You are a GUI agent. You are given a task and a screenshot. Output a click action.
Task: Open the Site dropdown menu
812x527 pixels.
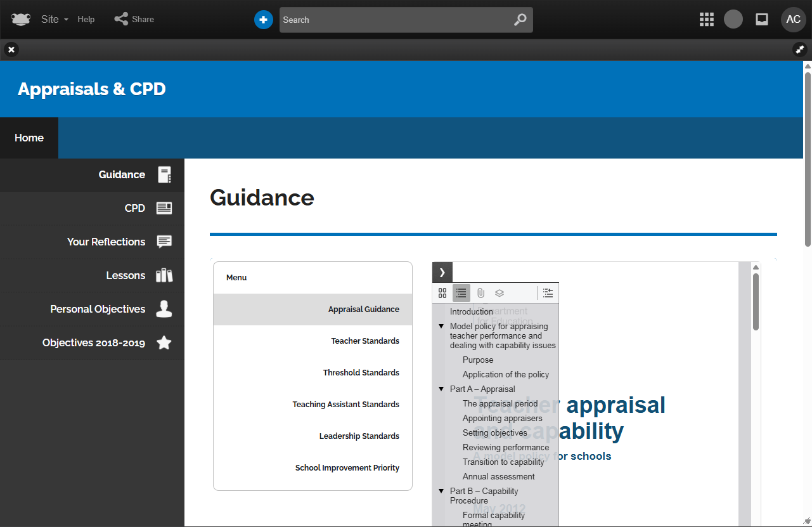[54, 19]
